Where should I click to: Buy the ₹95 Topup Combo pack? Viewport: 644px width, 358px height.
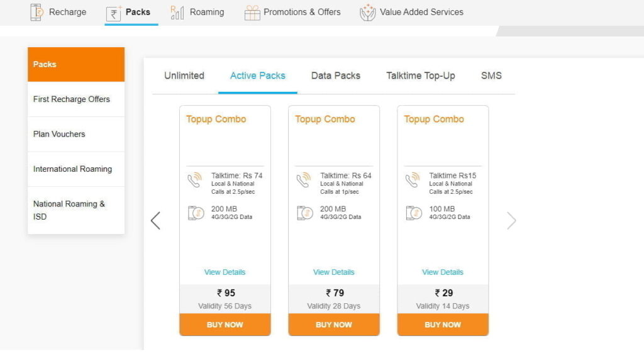[x=225, y=325]
